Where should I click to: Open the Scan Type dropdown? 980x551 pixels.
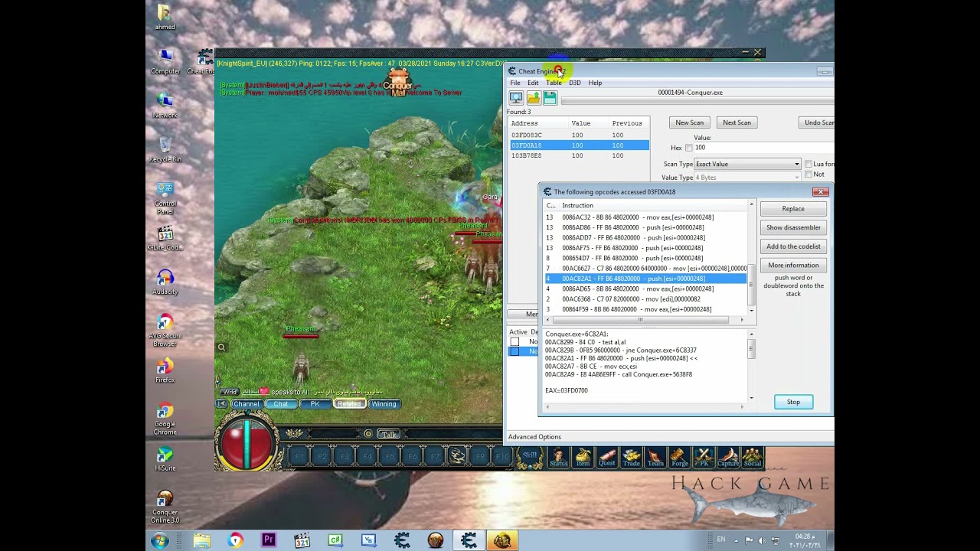[747, 164]
